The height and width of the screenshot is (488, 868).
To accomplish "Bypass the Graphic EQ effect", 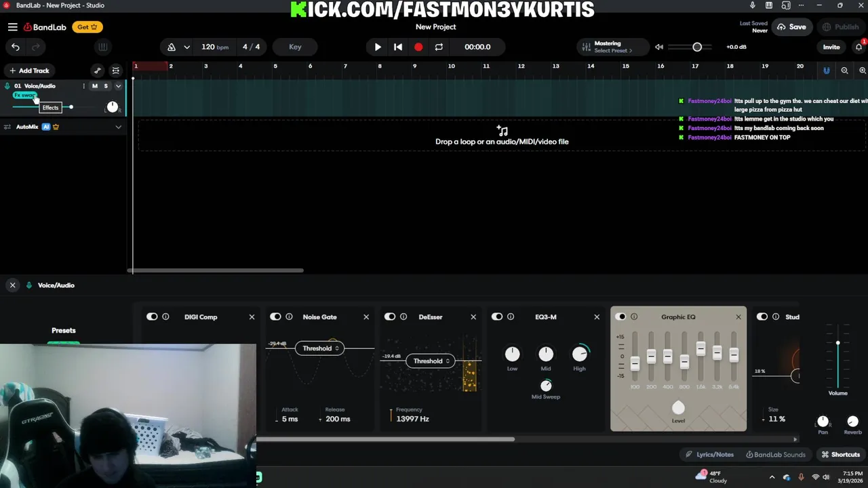I will point(620,317).
